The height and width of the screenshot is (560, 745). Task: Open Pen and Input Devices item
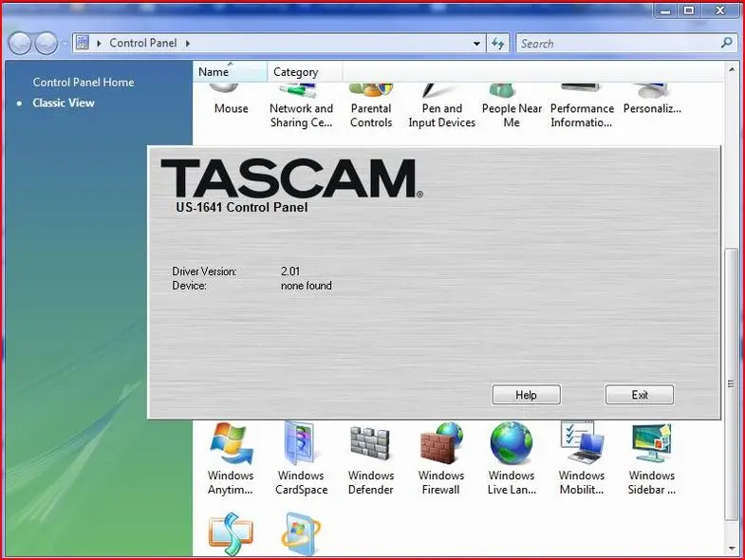pyautogui.click(x=441, y=107)
